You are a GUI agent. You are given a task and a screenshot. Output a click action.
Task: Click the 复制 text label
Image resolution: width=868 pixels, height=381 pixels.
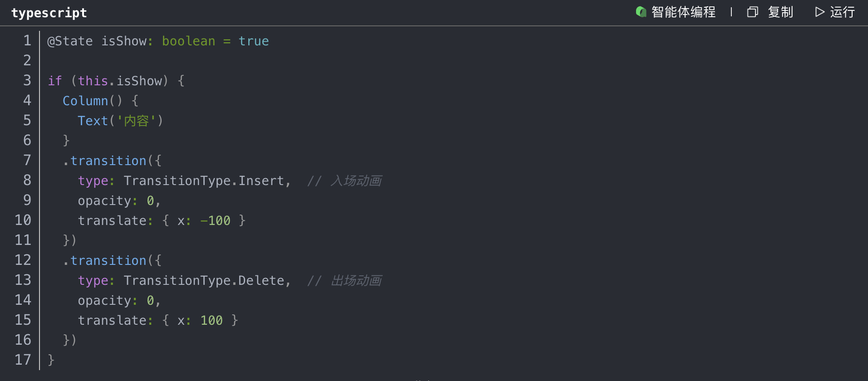pos(780,12)
